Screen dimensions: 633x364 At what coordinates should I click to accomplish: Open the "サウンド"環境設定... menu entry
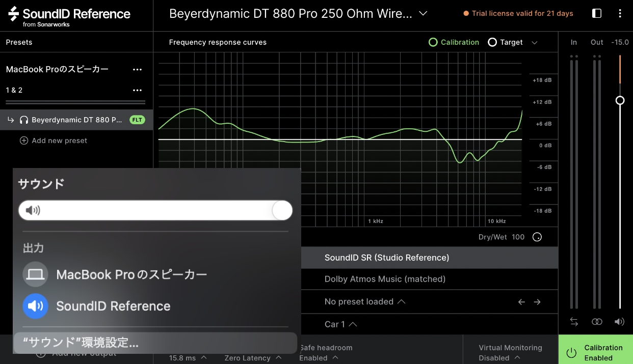click(155, 343)
